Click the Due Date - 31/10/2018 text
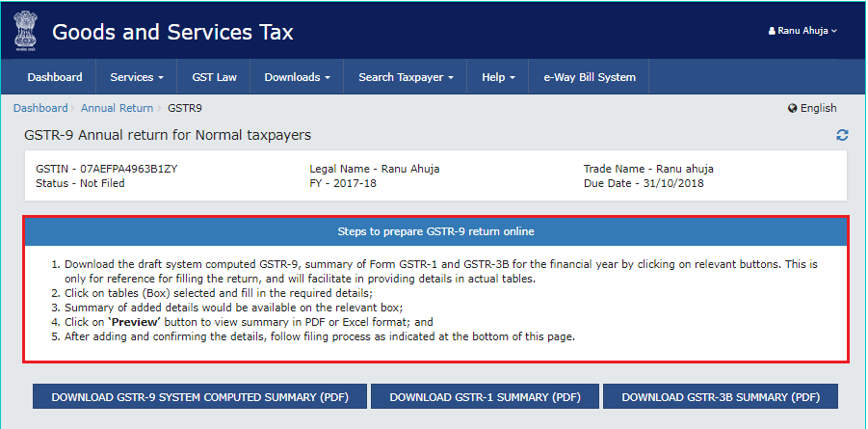 tap(644, 183)
